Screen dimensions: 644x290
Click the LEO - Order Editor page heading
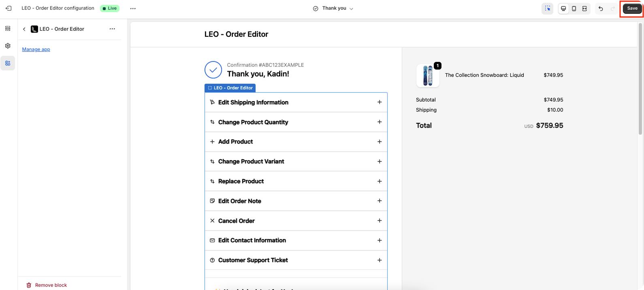pos(236,34)
